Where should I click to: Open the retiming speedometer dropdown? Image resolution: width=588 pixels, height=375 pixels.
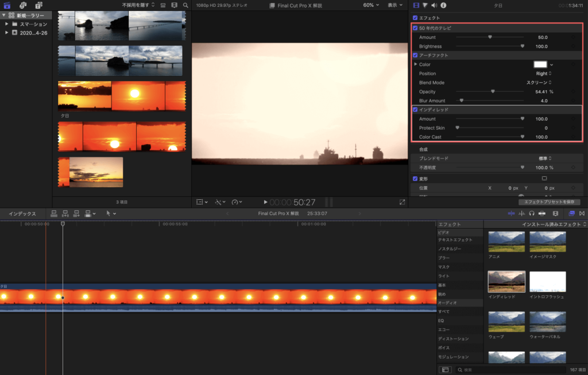pos(237,202)
